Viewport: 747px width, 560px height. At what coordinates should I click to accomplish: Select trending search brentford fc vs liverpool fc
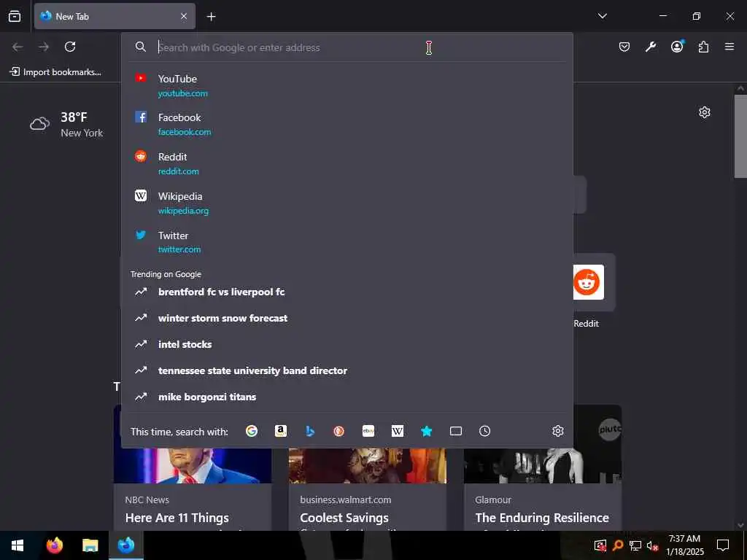[347, 292]
